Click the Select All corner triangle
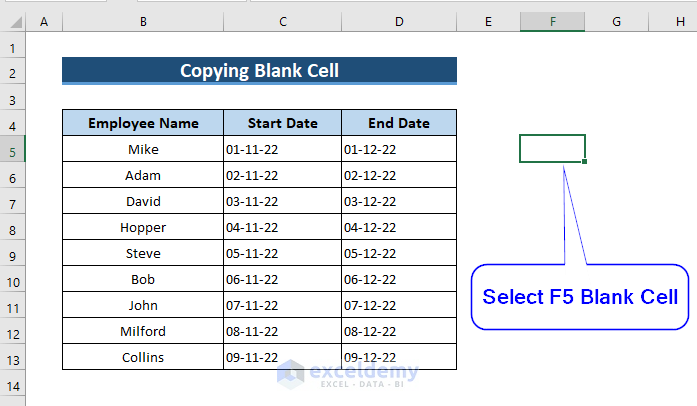The width and height of the screenshot is (697, 406). click(16, 22)
